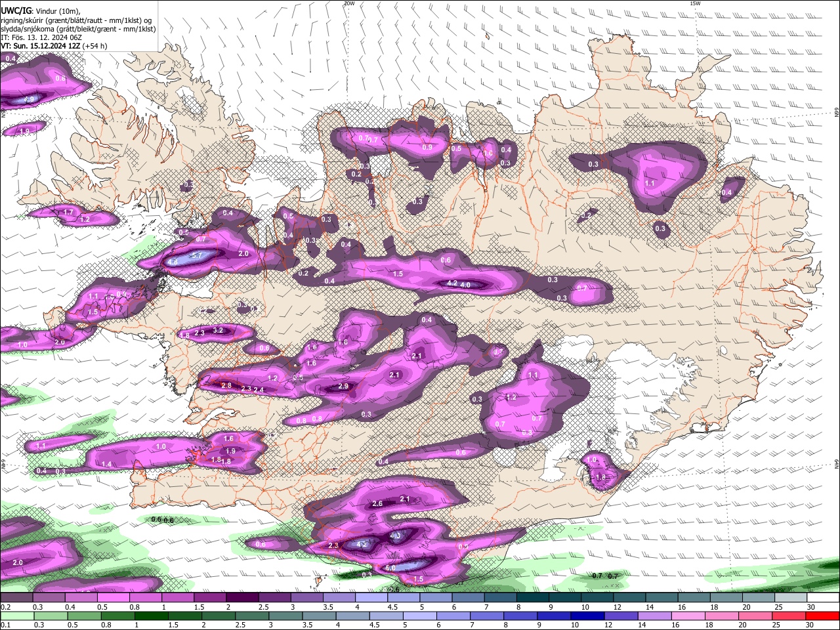The width and height of the screenshot is (840, 630).
Task: Click the pale green swatch labeled 0.1 in the lower legend row
Action: point(16,616)
